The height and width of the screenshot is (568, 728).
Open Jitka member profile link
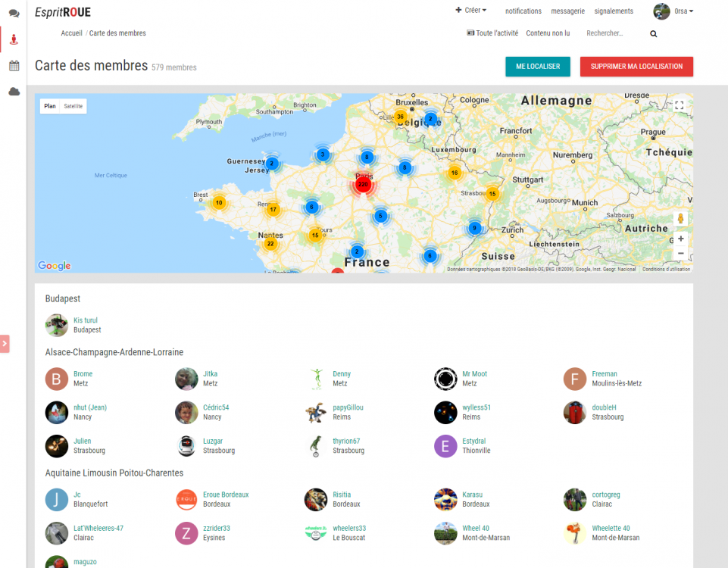coord(211,373)
